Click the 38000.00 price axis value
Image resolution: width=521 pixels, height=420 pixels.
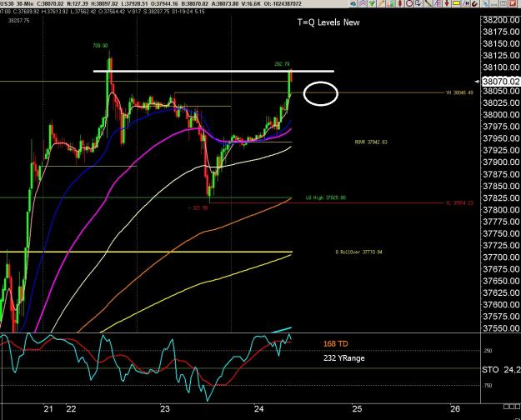[x=501, y=115]
